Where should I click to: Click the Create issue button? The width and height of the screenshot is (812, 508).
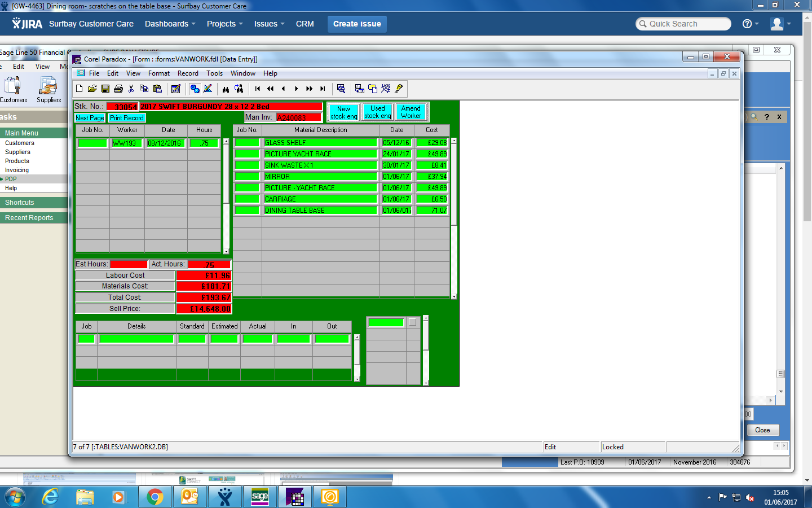pyautogui.click(x=357, y=24)
